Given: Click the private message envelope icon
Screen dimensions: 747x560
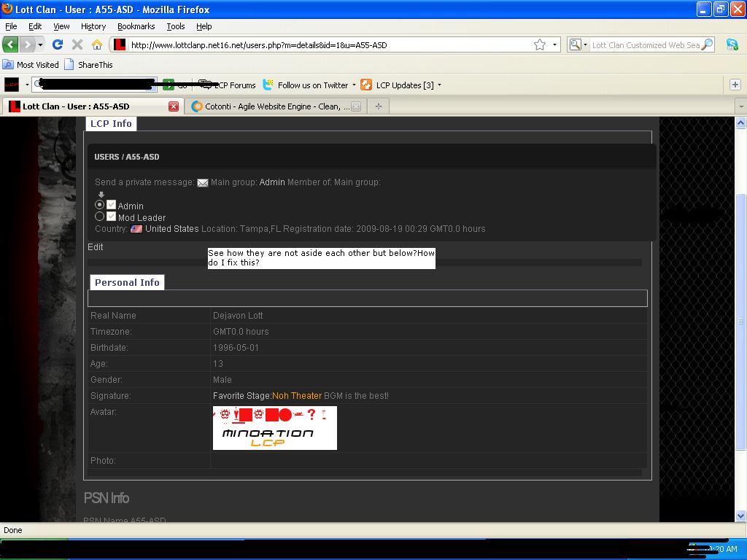Looking at the screenshot, I should coord(203,182).
